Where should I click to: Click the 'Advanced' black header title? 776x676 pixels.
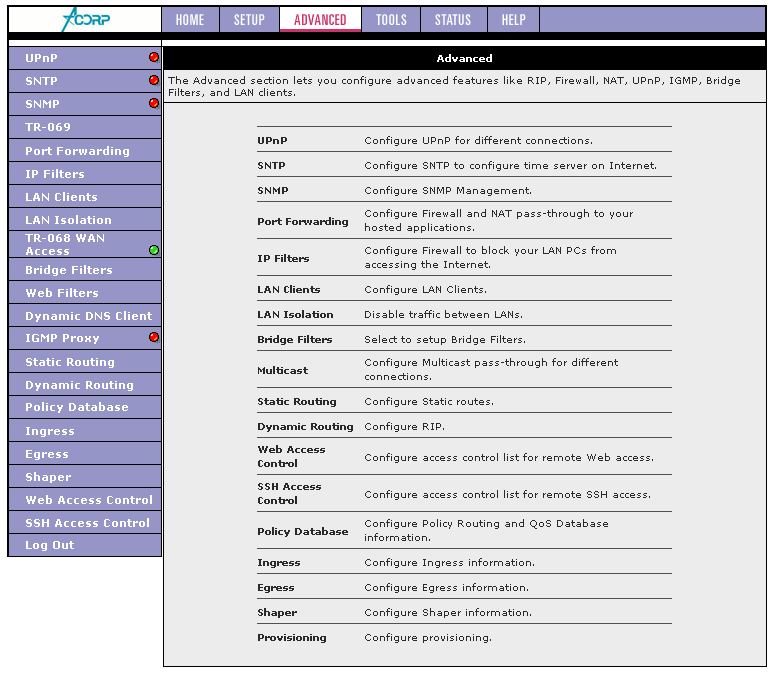[x=464, y=58]
